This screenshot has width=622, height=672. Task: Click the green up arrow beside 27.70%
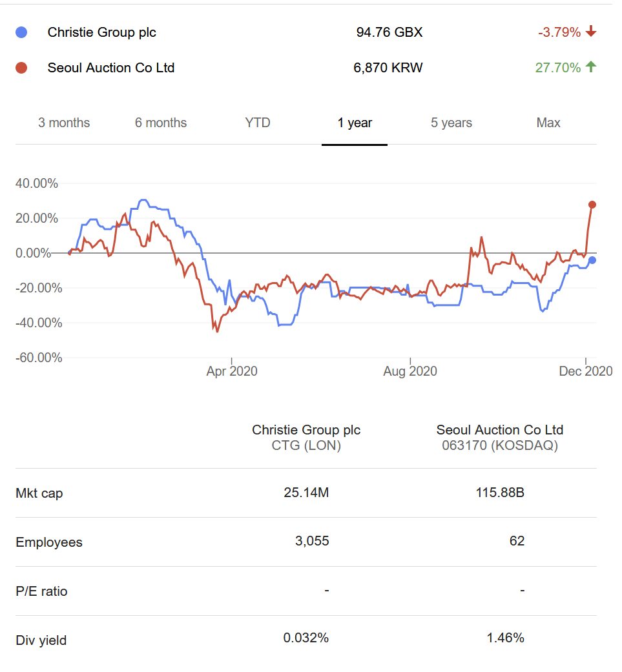pos(590,67)
